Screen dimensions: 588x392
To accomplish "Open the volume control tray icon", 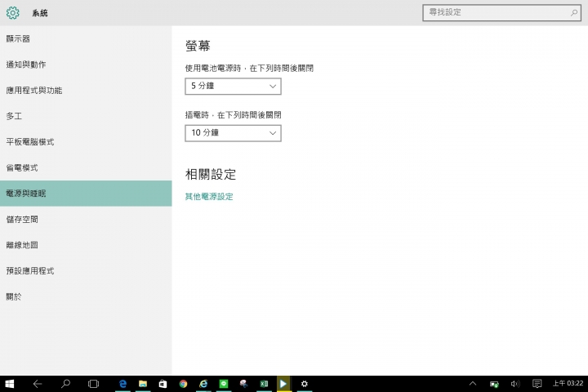I will coord(515,384).
